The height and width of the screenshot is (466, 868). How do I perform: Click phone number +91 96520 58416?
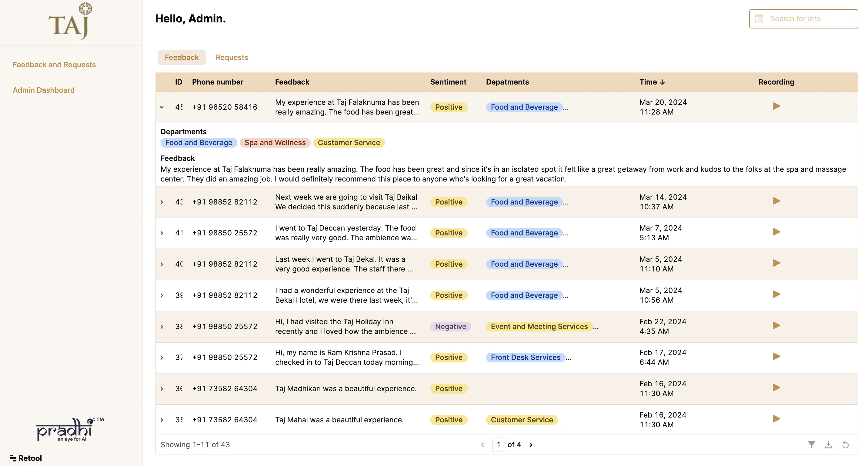point(225,107)
